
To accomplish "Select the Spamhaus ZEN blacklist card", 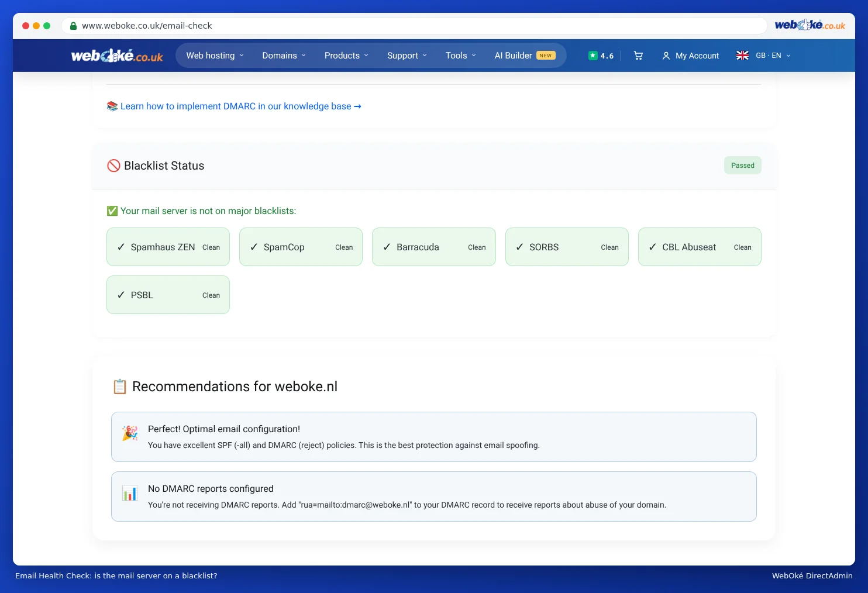I will pyautogui.click(x=168, y=247).
